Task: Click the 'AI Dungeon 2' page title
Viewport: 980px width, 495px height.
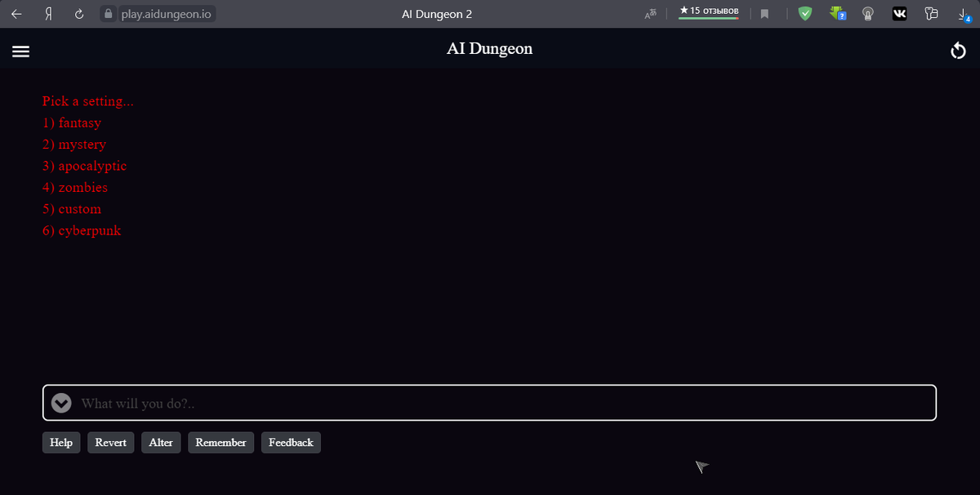Action: pos(437,14)
